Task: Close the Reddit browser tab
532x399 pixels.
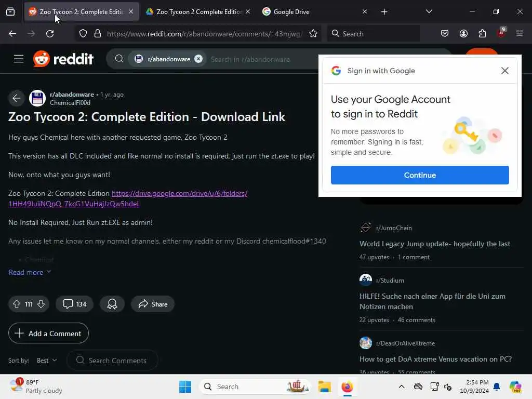Action: 131,11
